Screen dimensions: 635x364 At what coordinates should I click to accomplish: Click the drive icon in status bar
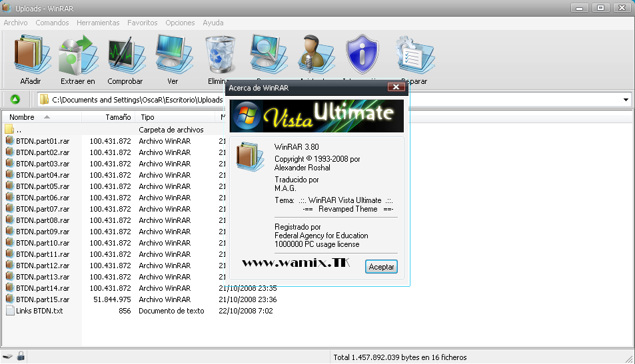7,357
